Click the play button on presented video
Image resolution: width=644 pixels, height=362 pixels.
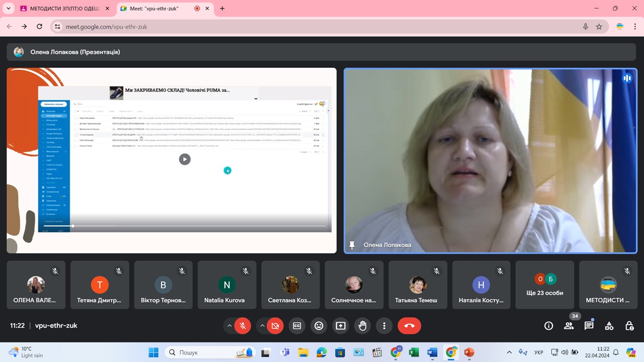click(x=185, y=159)
